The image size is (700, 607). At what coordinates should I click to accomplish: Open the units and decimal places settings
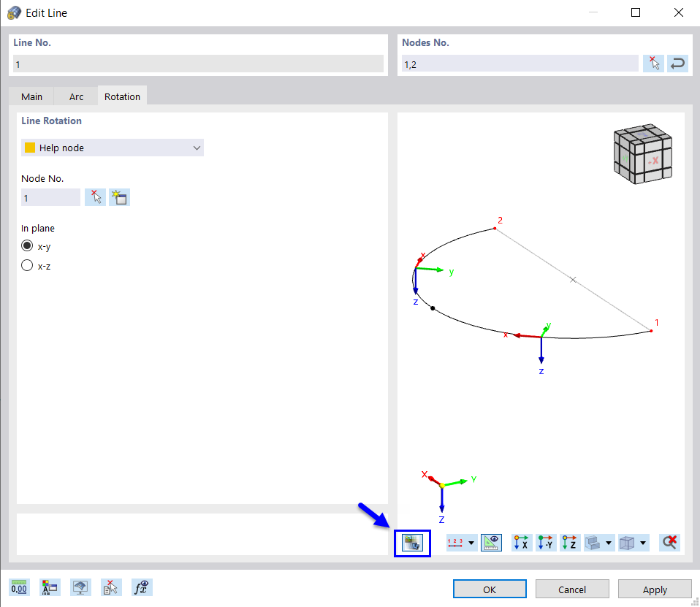tap(19, 587)
